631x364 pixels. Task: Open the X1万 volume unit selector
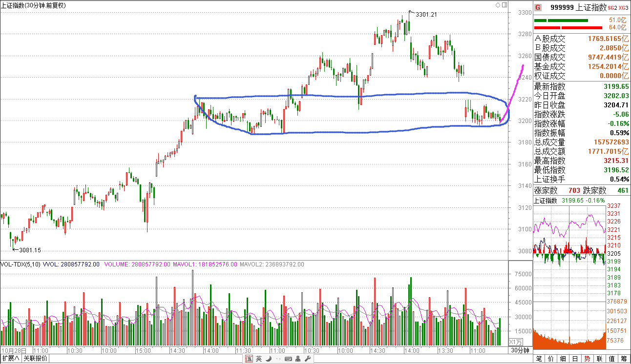[x=516, y=342]
